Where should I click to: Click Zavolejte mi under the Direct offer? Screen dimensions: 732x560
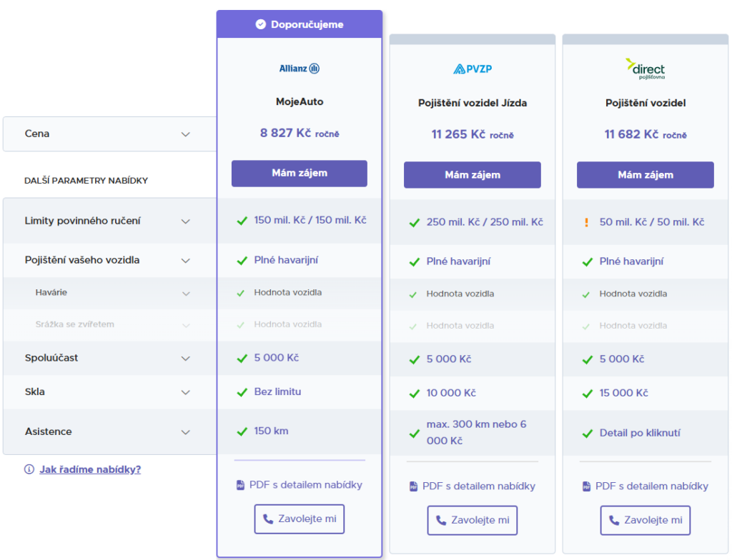pyautogui.click(x=645, y=520)
